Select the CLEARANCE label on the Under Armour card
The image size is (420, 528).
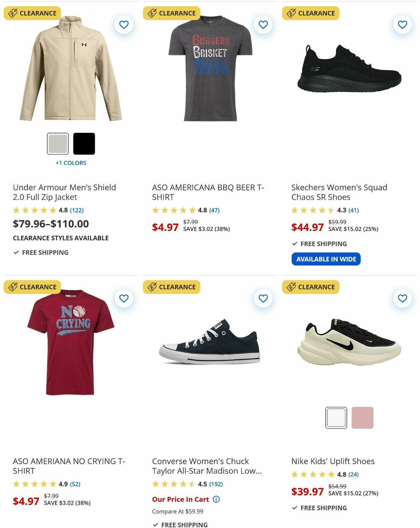point(32,13)
